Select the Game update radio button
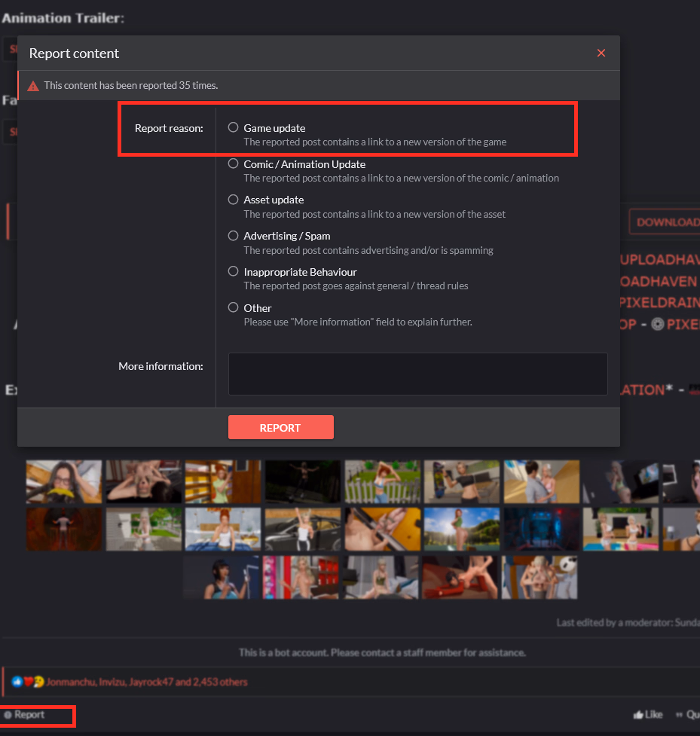700x736 pixels. click(x=234, y=127)
